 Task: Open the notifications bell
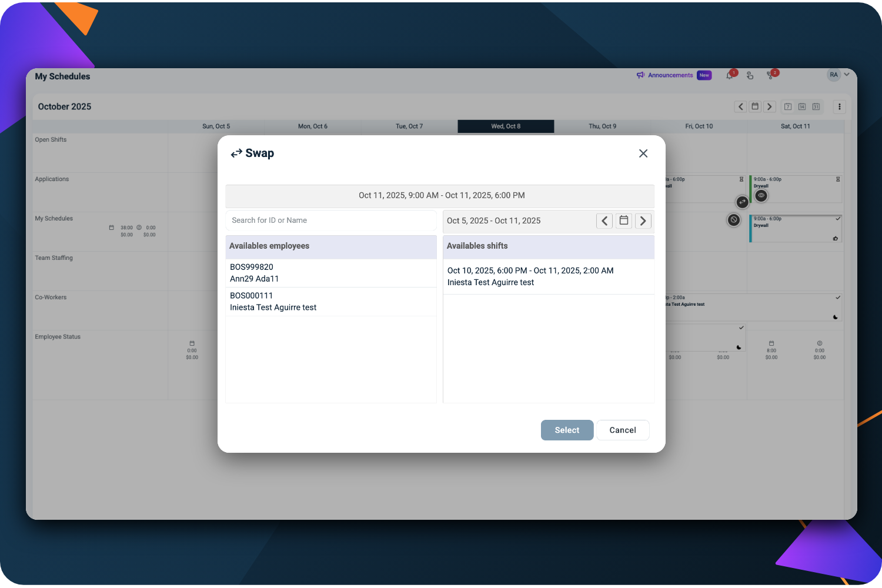(x=730, y=75)
